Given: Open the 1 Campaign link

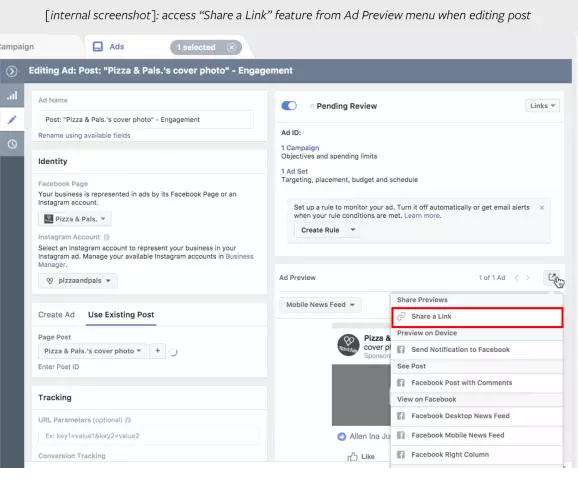Looking at the screenshot, I should (x=300, y=147).
